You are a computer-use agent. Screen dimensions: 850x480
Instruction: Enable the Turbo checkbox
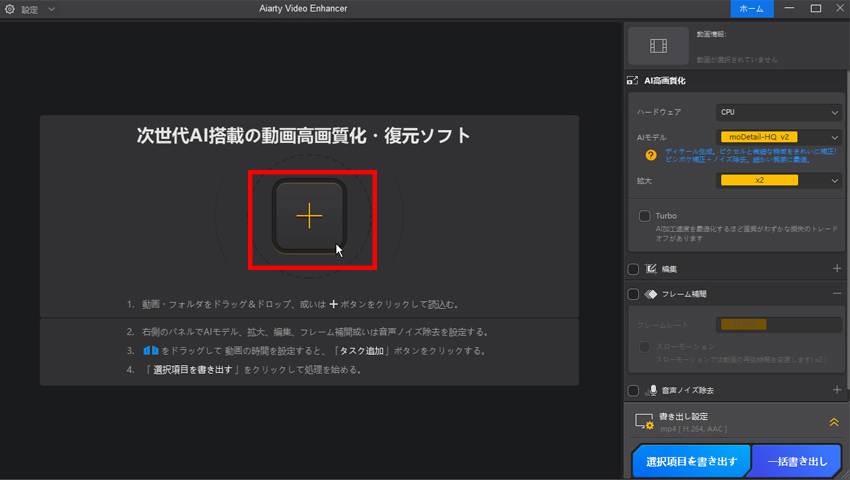click(644, 216)
